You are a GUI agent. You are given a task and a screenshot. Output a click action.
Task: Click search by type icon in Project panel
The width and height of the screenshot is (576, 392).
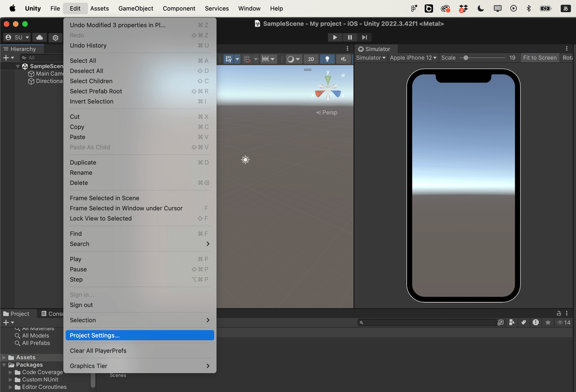pos(512,322)
